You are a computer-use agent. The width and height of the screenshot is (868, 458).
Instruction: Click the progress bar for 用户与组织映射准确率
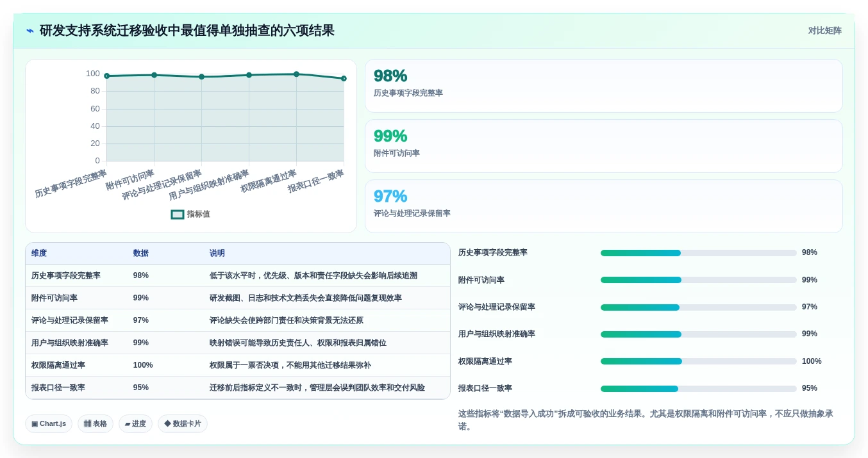tap(699, 334)
